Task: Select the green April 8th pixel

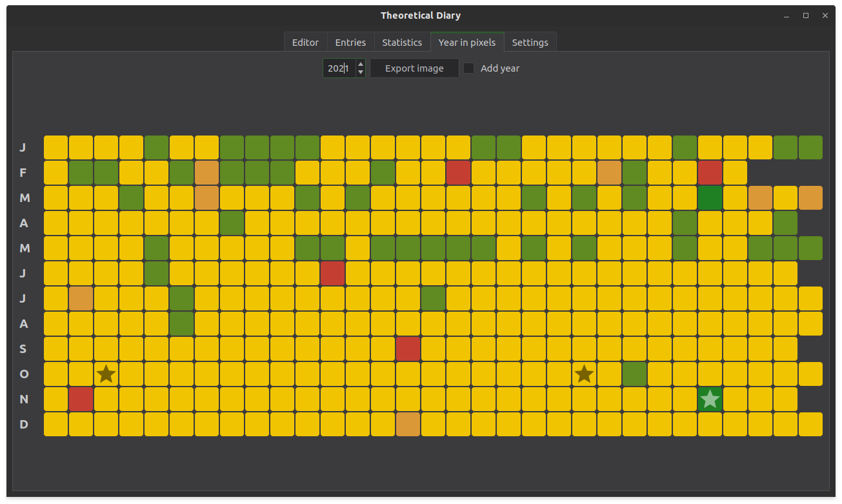Action: tap(232, 223)
